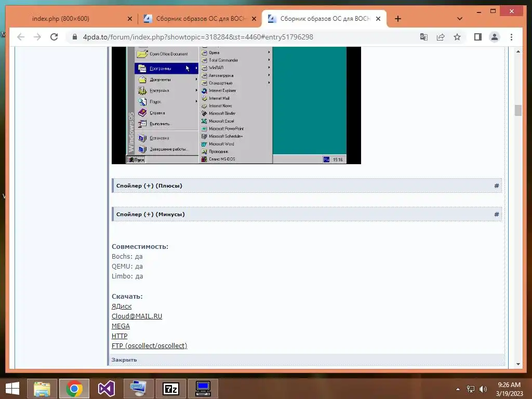Toggle the browser side panel
The image size is (532, 399).
click(478, 37)
